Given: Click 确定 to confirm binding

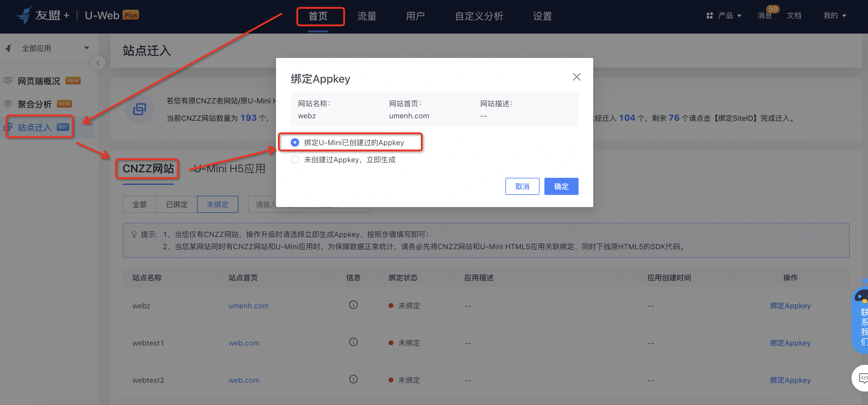Looking at the screenshot, I should [561, 186].
